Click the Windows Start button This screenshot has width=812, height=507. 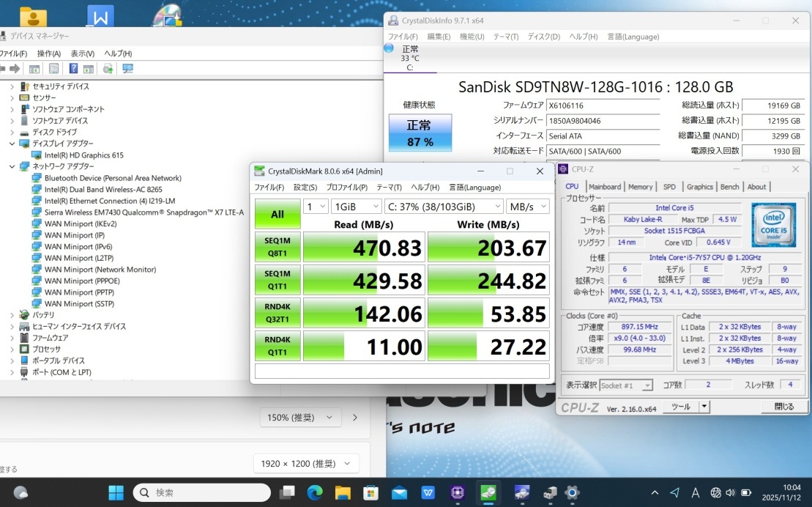click(116, 492)
